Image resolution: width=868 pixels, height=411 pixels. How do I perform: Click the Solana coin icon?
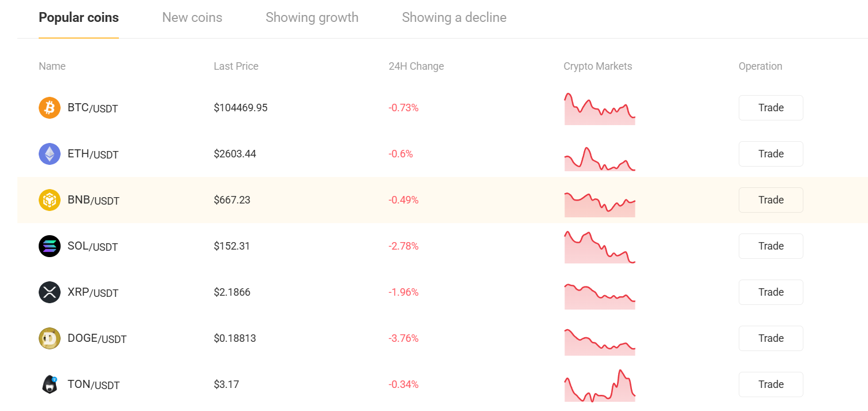click(50, 246)
